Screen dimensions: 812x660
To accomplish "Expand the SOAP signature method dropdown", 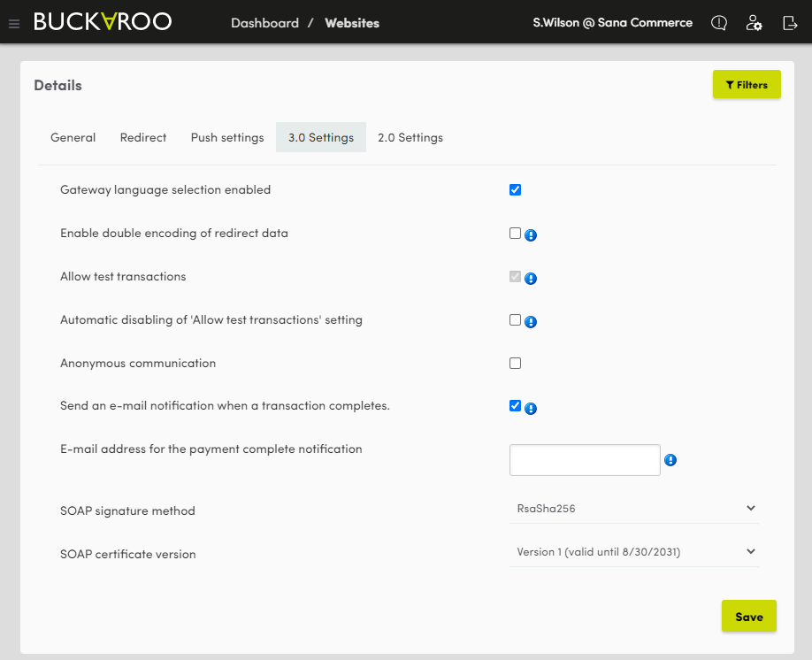I will point(634,508).
